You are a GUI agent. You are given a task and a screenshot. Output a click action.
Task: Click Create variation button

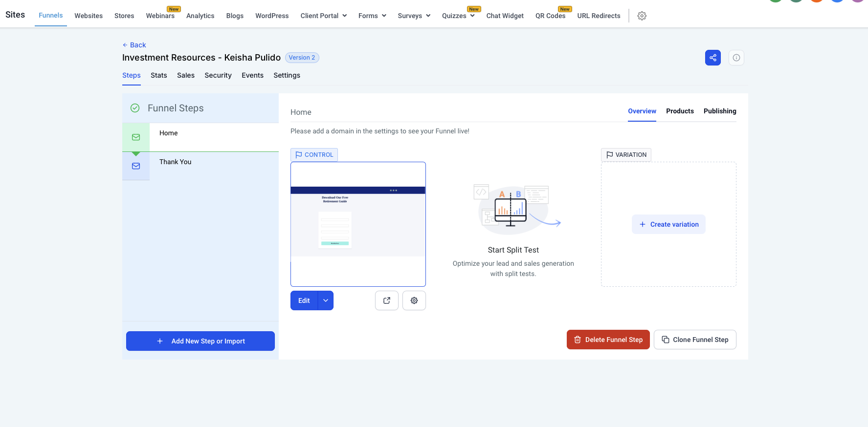coord(668,224)
